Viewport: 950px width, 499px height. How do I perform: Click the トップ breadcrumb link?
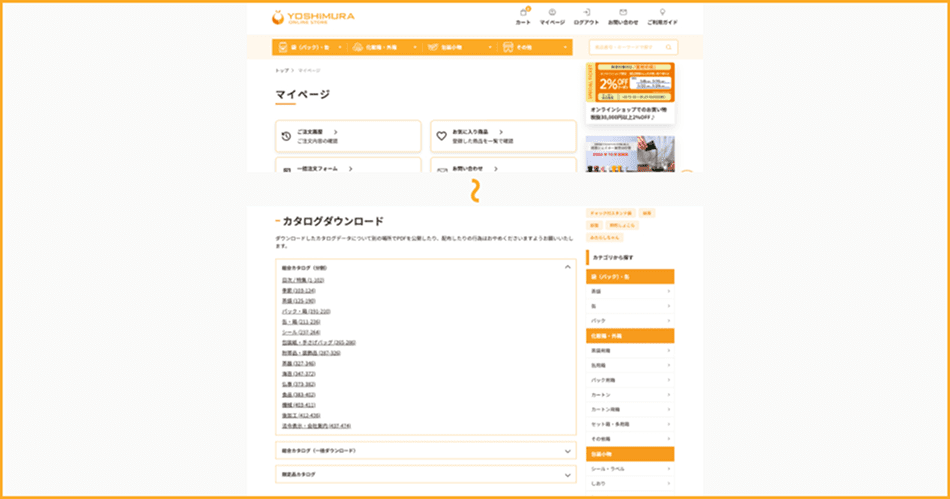tap(282, 71)
